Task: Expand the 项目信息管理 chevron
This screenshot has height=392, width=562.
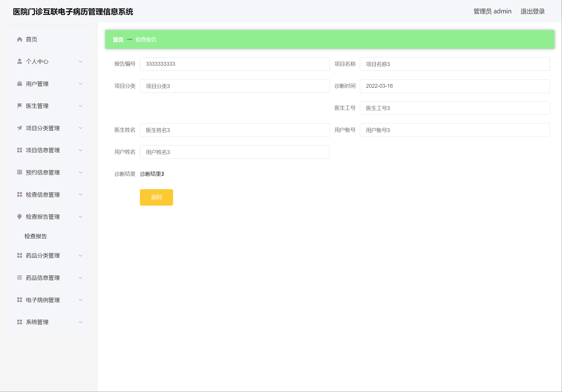Action: pyautogui.click(x=81, y=150)
